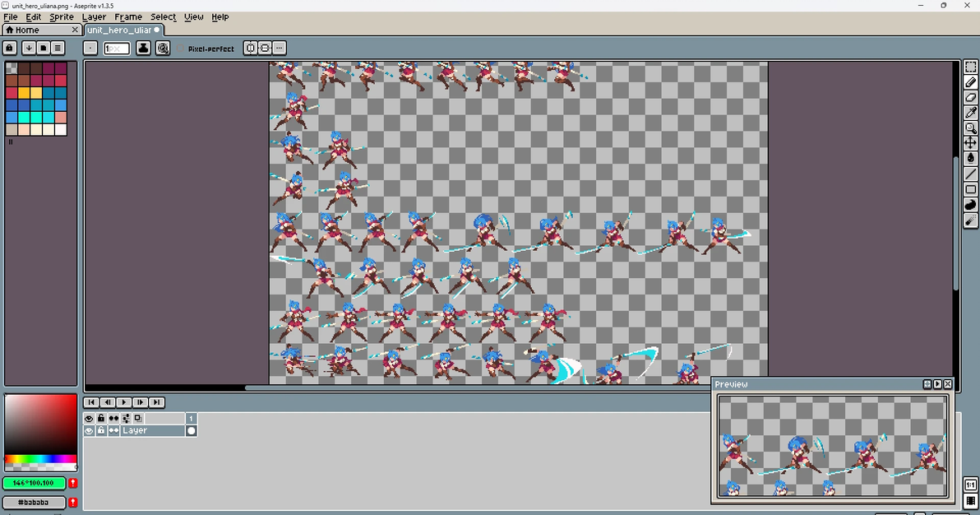
Task: Open the Sprite menu
Action: 61,17
